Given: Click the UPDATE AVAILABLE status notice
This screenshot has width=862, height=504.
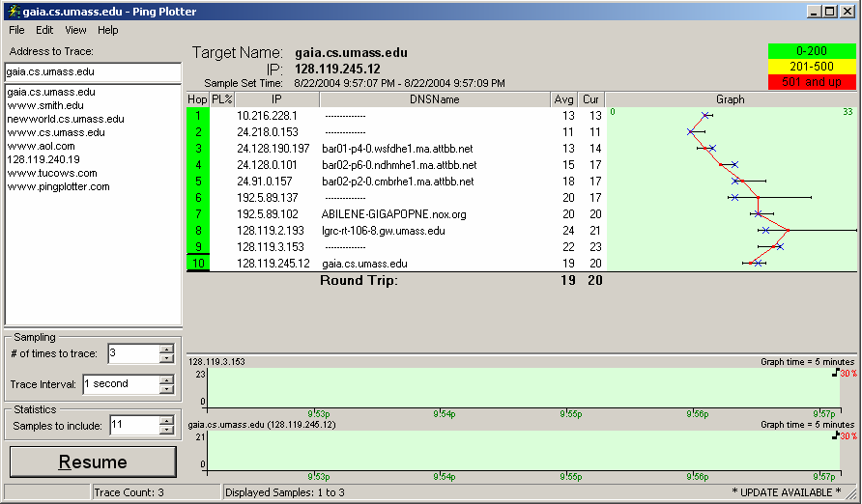Looking at the screenshot, I should [x=786, y=492].
